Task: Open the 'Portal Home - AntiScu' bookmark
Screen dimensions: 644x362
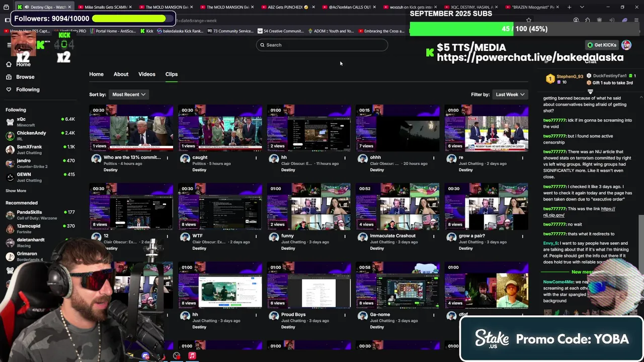Action: click(x=113, y=31)
